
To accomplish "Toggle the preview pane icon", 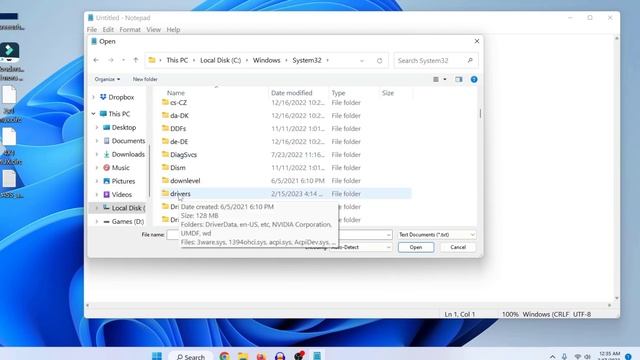I will pos(459,79).
